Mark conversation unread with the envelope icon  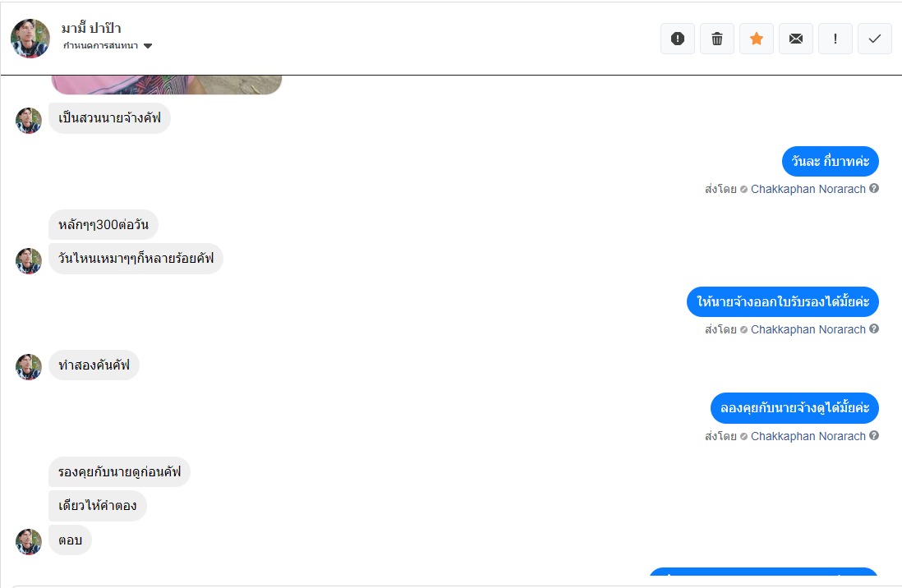796,39
